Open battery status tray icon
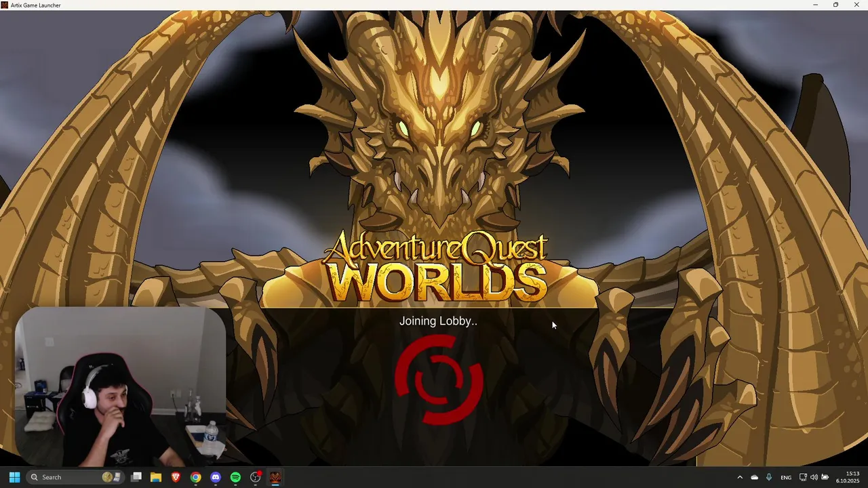 [825, 477]
